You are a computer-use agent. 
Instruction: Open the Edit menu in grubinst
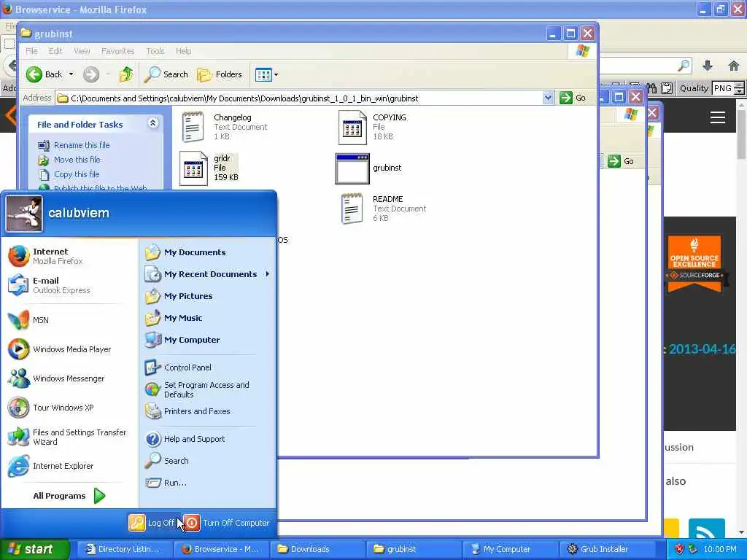point(55,51)
